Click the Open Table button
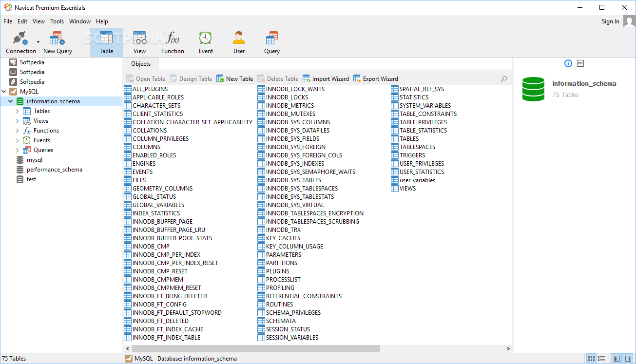Viewport: 636px width, 364px height. 146,78
